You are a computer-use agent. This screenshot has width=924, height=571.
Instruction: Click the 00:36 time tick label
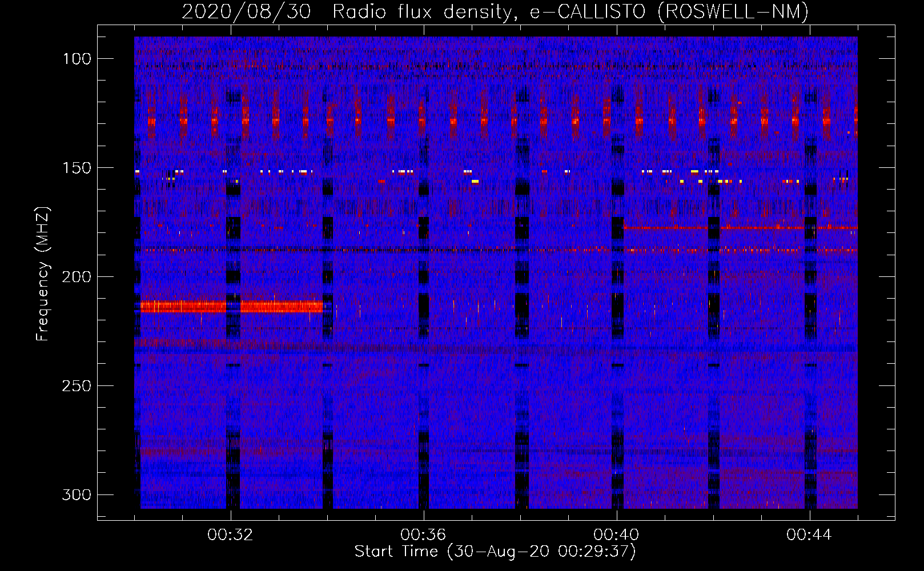(423, 535)
